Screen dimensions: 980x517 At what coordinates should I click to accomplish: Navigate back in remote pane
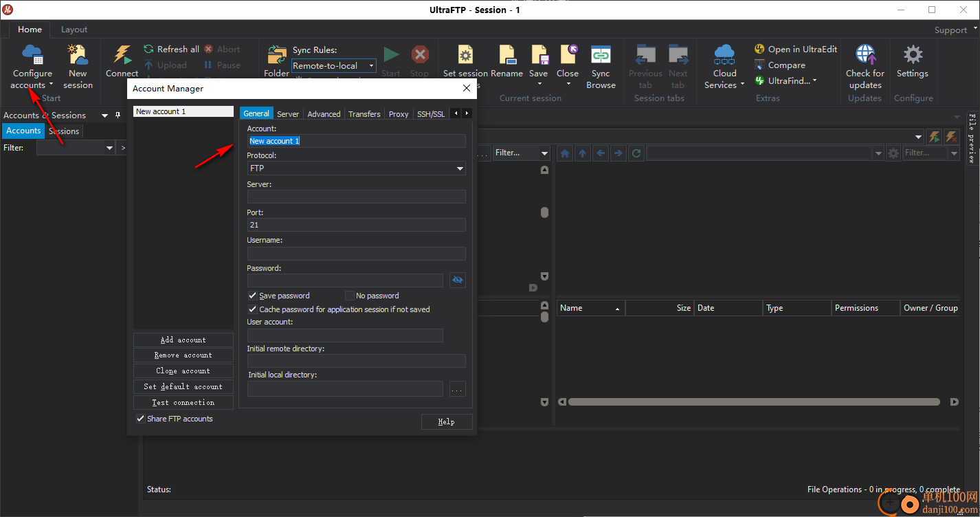[x=601, y=153]
